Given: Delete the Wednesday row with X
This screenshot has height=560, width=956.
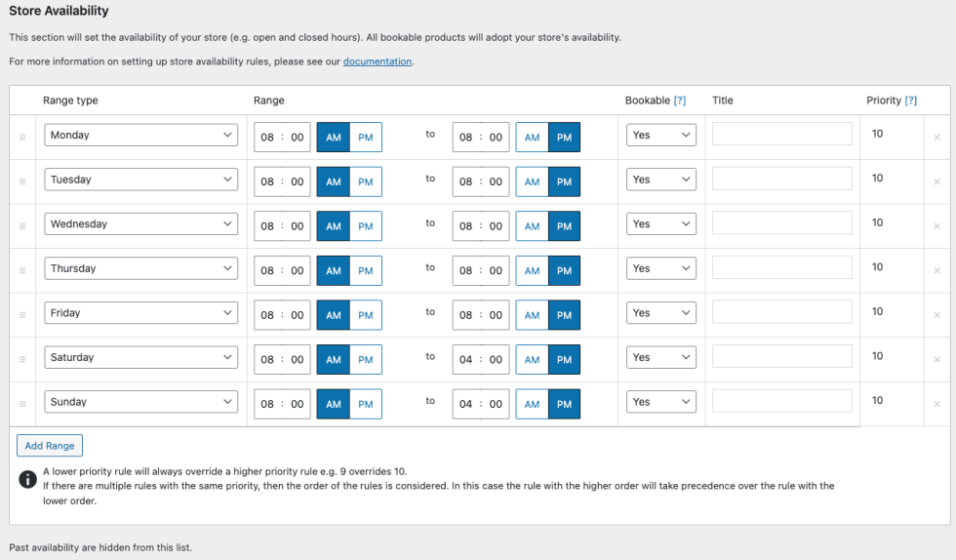Looking at the screenshot, I should click(936, 226).
